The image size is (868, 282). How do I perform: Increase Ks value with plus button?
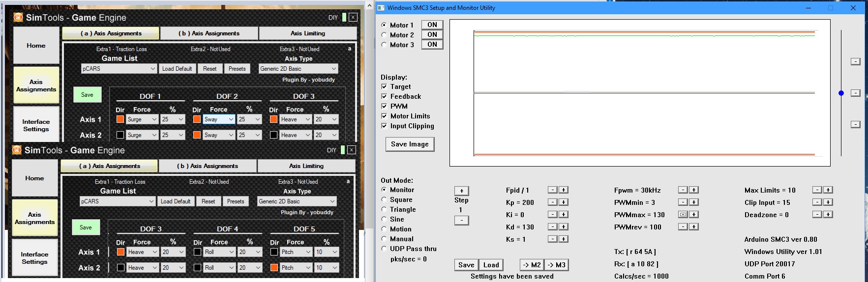pyautogui.click(x=564, y=239)
